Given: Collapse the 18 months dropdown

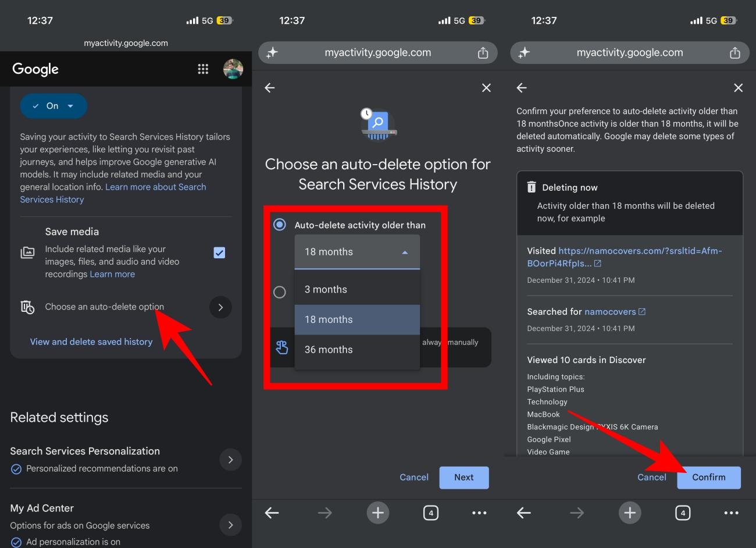Looking at the screenshot, I should (357, 252).
